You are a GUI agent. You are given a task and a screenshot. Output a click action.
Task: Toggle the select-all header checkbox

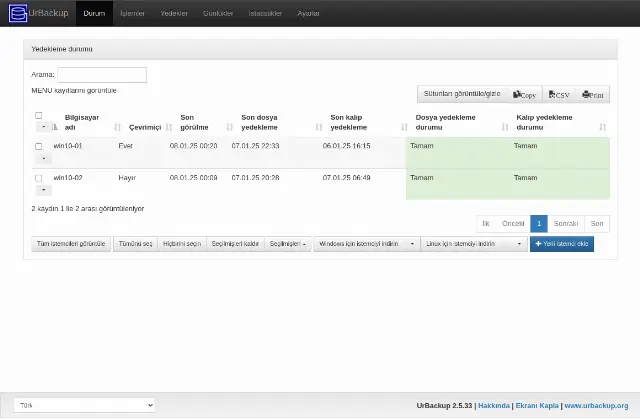(x=39, y=116)
